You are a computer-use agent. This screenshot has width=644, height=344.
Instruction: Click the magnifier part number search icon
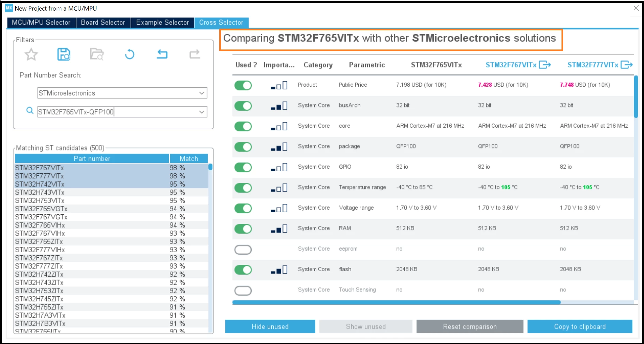coord(30,111)
